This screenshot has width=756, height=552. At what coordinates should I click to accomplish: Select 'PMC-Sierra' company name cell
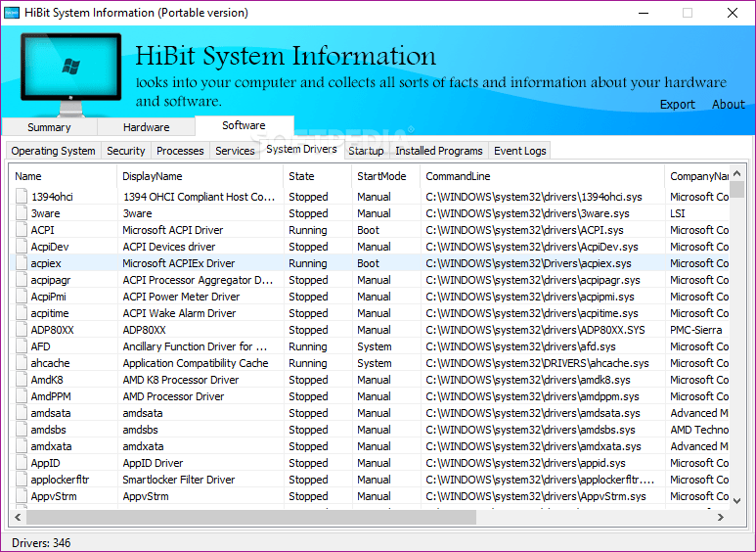click(x=695, y=330)
